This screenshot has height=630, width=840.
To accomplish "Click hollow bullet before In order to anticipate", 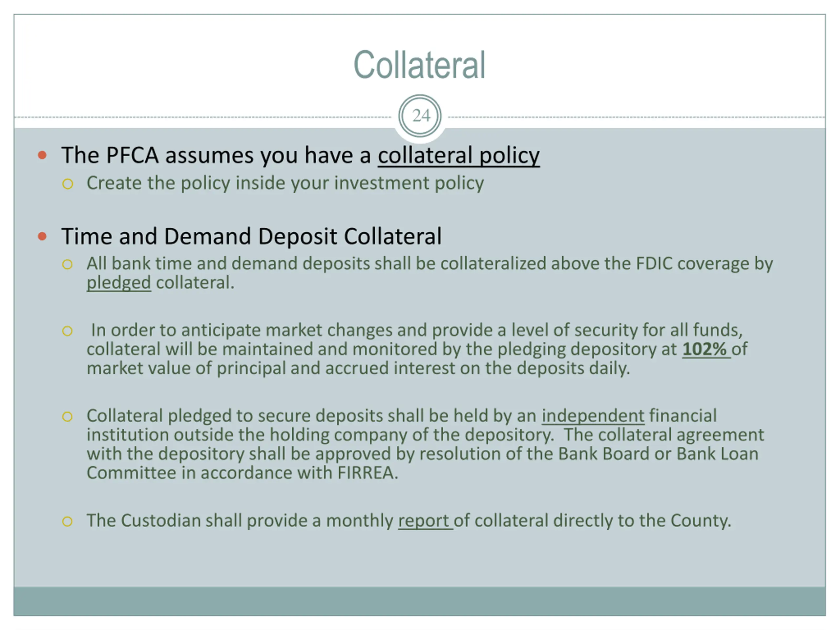I will tap(67, 331).
